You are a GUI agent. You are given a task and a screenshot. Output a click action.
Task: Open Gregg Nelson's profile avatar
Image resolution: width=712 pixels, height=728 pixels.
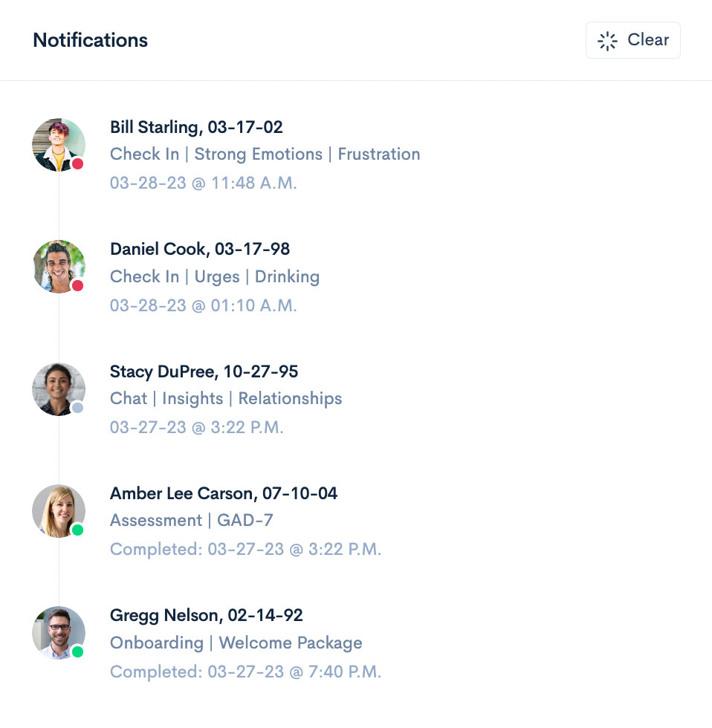(58, 632)
